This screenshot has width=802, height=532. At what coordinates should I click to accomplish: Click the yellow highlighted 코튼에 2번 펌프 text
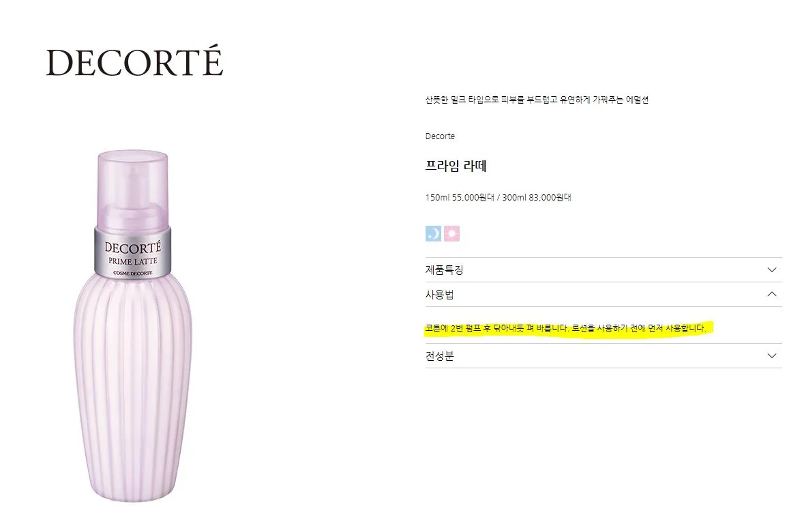(496, 329)
